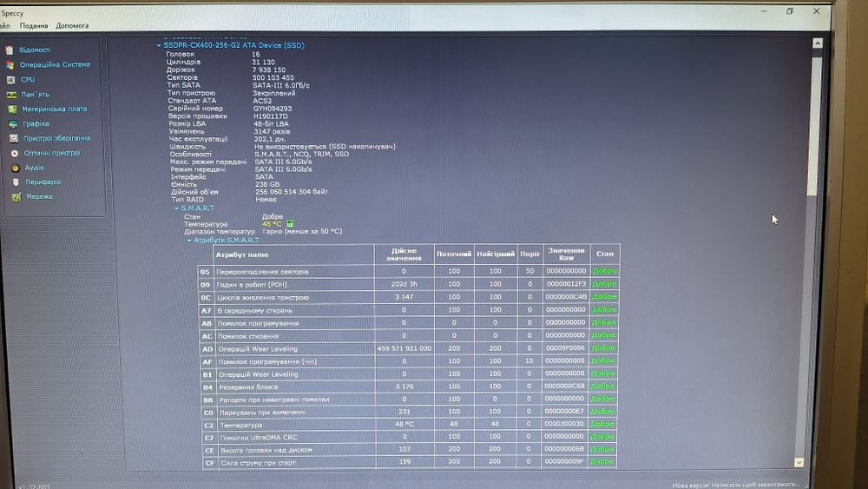Click the Мережа network icon

coord(16,197)
